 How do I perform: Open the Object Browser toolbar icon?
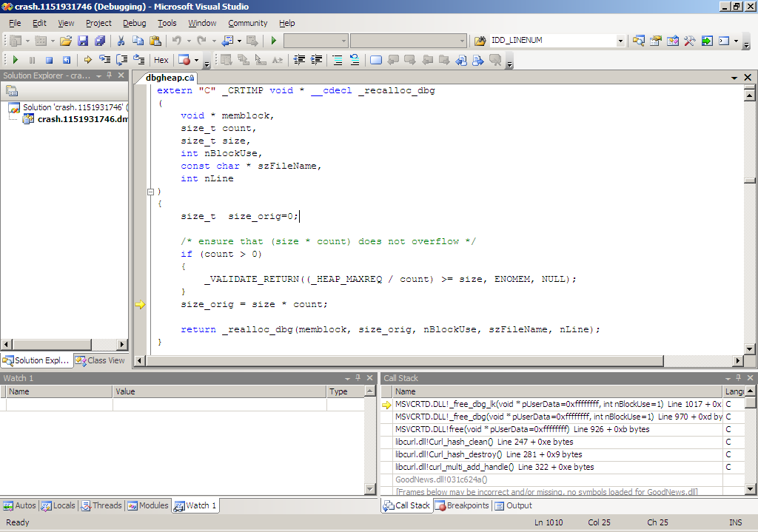pos(672,41)
